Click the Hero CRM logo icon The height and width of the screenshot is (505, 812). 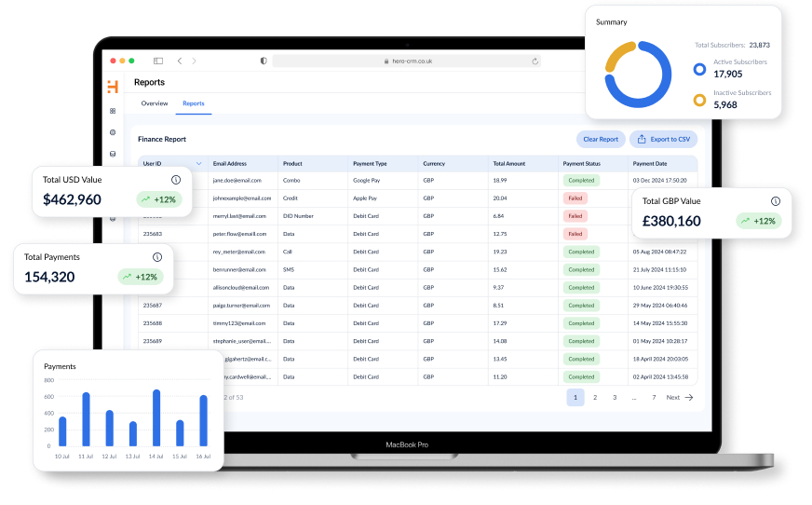(x=113, y=87)
